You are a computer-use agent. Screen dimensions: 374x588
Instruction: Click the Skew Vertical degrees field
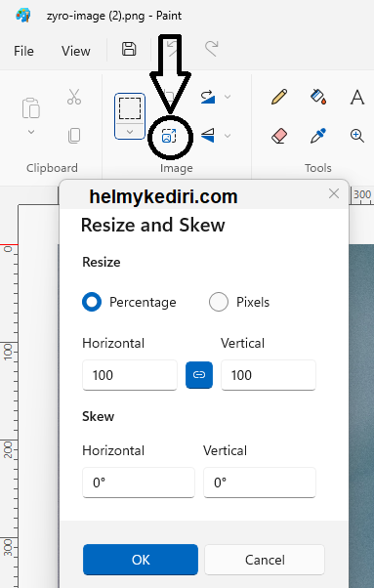260,483
